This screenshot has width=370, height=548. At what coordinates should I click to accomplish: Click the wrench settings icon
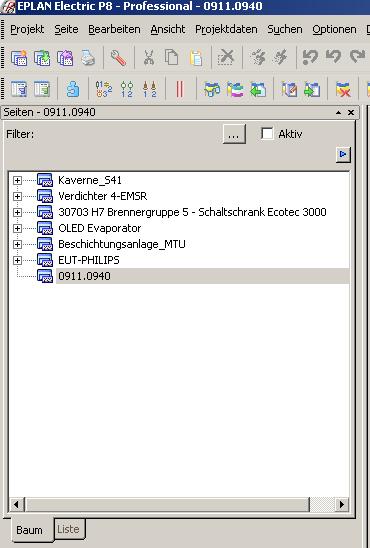118,58
